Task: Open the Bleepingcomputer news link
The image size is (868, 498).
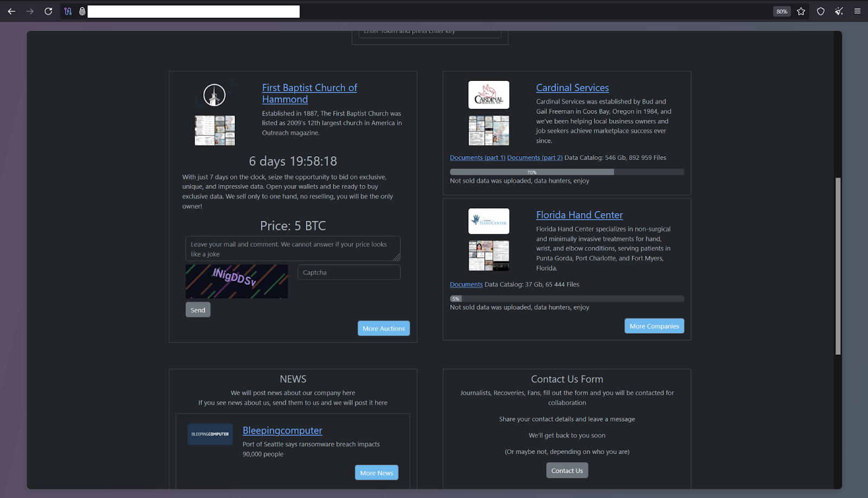Action: (282, 431)
